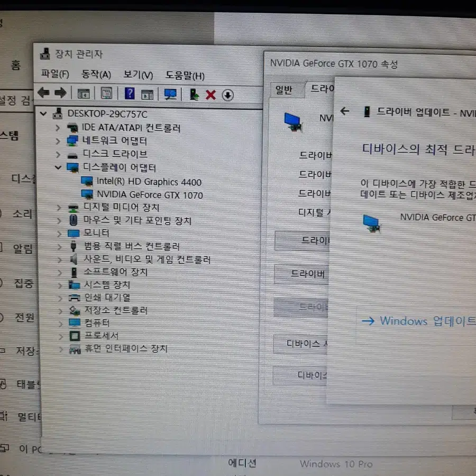Click the mouse and pointing devices icon
The image size is (476, 476).
pyautogui.click(x=73, y=221)
